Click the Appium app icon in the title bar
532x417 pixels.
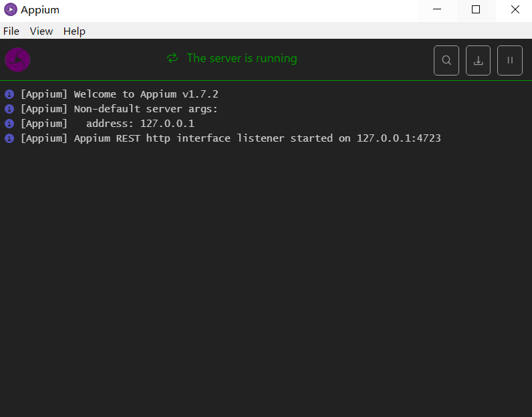point(11,10)
